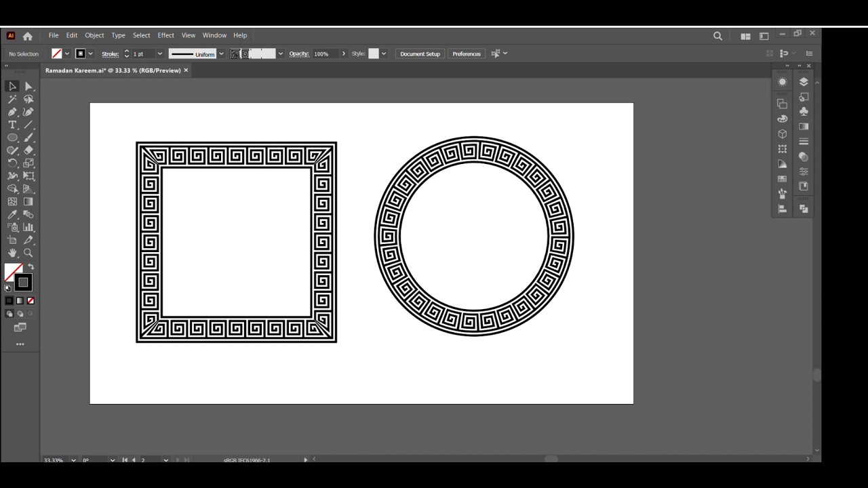
Task: Go to Illustrator Home screen
Action: pyautogui.click(x=27, y=36)
